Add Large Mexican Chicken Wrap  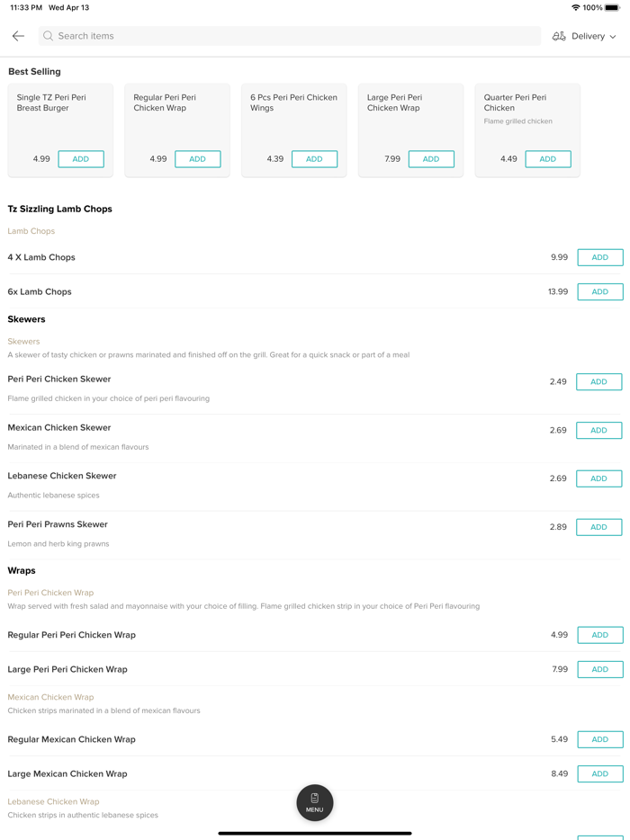[599, 773]
